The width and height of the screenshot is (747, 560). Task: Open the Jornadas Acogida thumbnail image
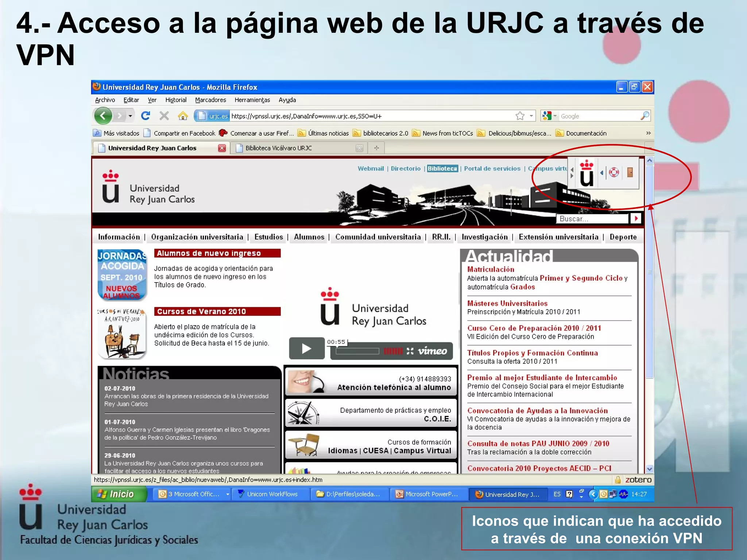pyautogui.click(x=122, y=275)
